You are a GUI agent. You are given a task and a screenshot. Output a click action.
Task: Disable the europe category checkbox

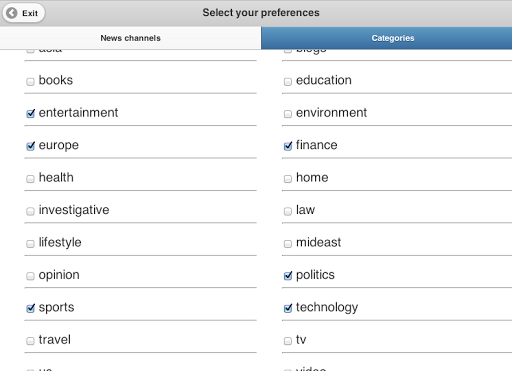pos(30,146)
